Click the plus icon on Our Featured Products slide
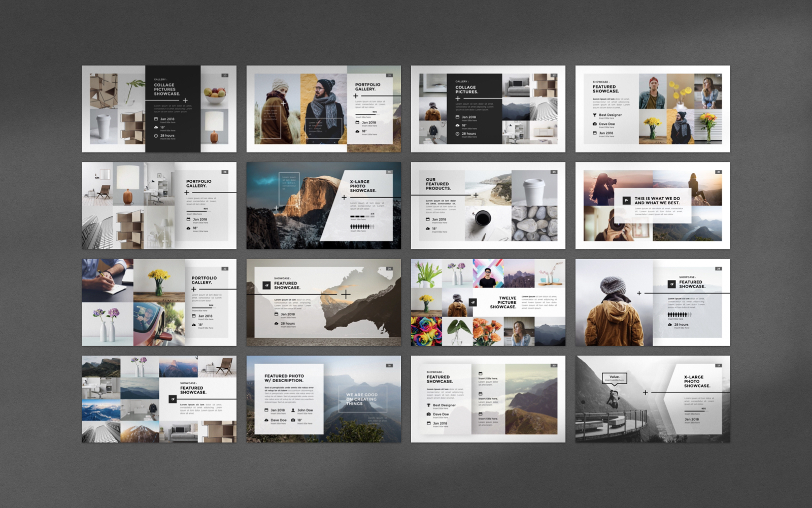 [x=476, y=195]
